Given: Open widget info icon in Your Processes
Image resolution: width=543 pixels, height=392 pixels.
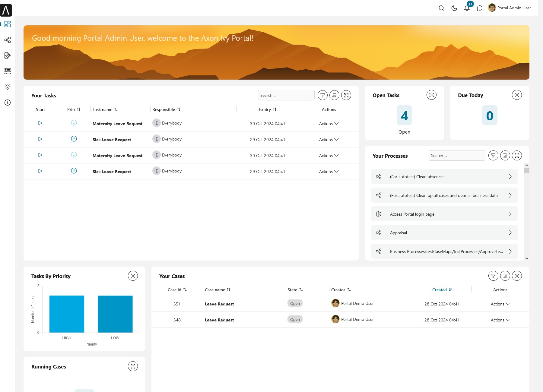Looking at the screenshot, I should (x=505, y=156).
